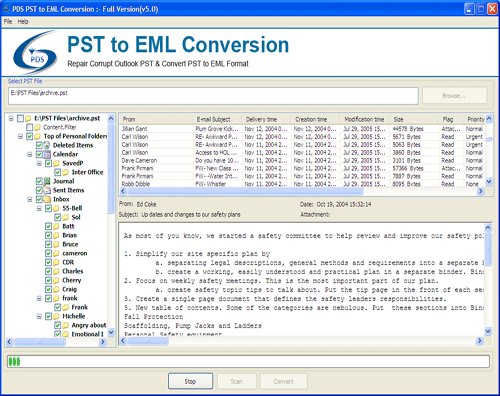
Task: Click the email list scroll up arrow
Action: click(489, 118)
